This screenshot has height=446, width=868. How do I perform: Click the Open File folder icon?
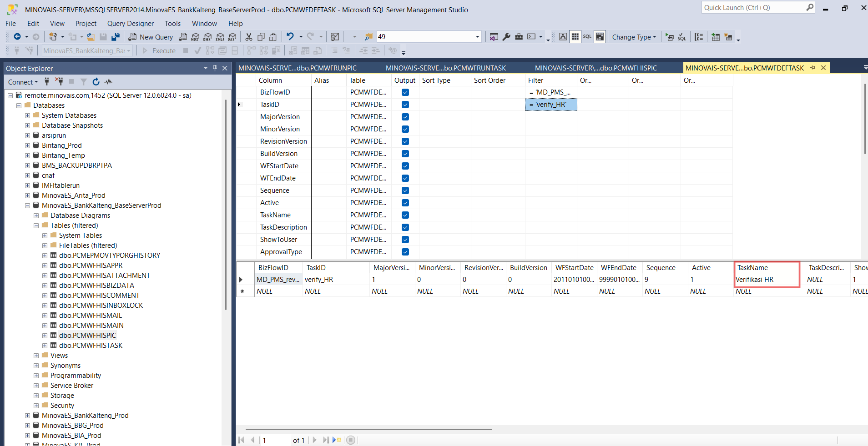[x=91, y=37]
